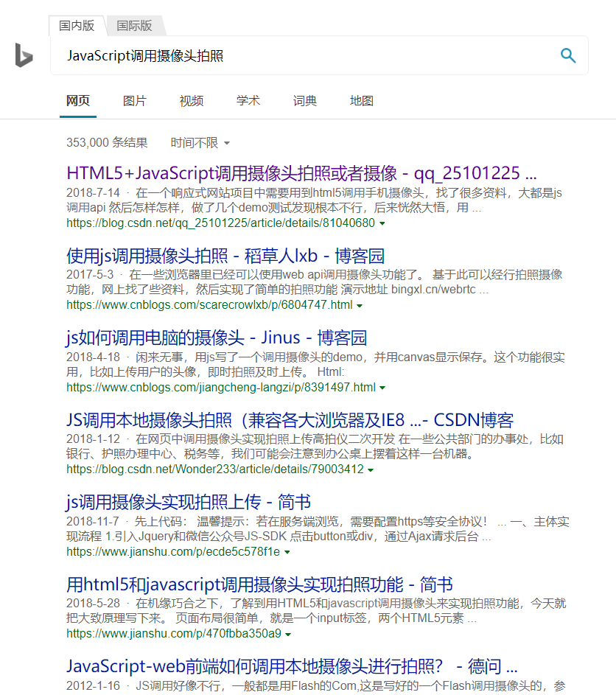Expand the 时间不限 time filter dropdown
The image size is (616, 695).
[x=200, y=143]
